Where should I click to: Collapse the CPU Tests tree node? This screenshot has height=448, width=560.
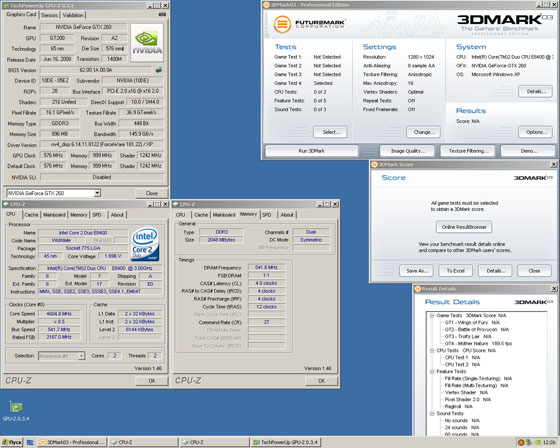[432, 350]
